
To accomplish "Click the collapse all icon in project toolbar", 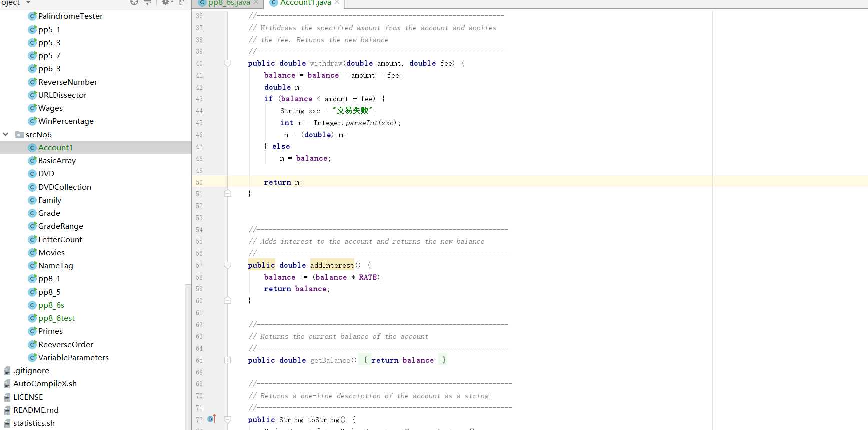I will pyautogui.click(x=147, y=2).
